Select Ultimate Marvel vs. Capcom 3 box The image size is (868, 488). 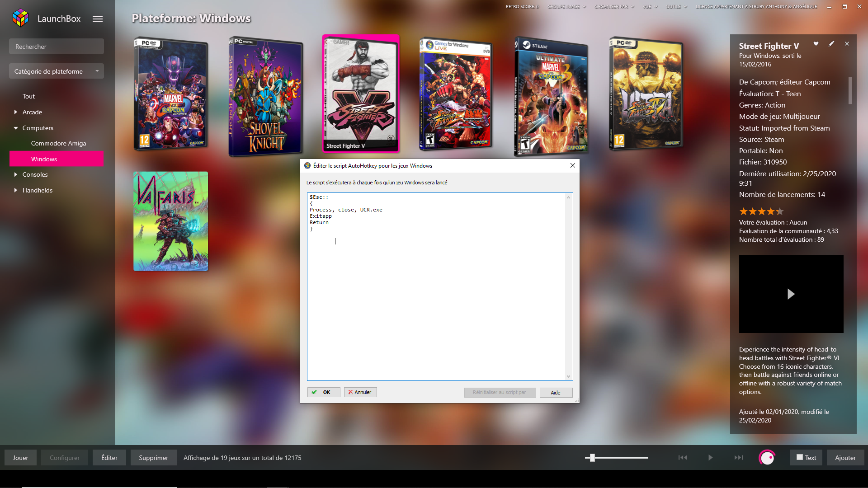(551, 96)
